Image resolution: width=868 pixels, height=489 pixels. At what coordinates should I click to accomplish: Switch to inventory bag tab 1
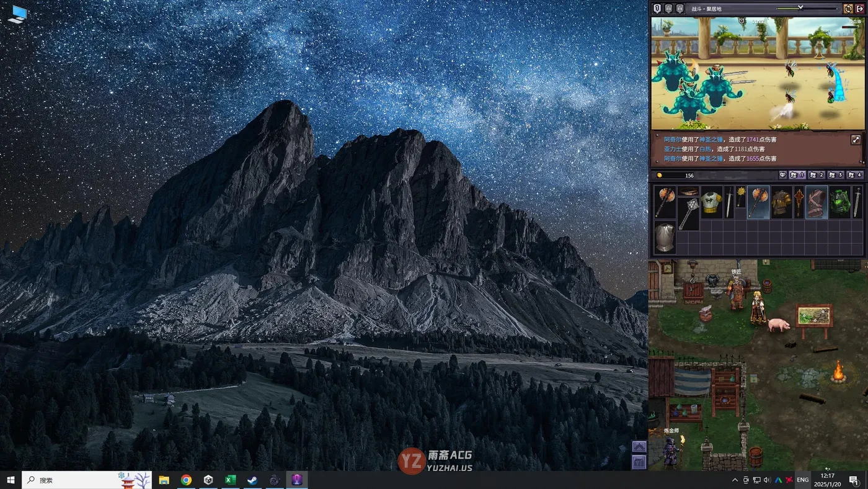tap(797, 175)
